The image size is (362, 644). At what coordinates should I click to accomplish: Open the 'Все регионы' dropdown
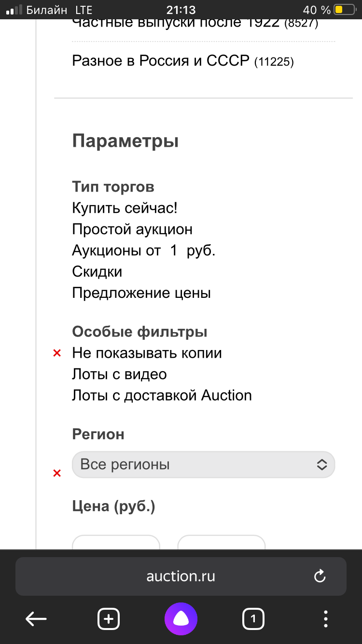pyautogui.click(x=203, y=464)
